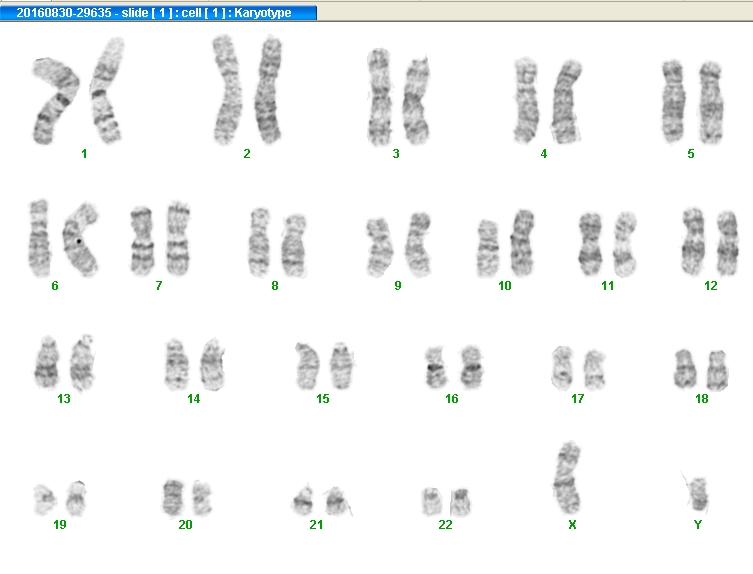Click the green label "3"
The image size is (753, 574).
[396, 154]
